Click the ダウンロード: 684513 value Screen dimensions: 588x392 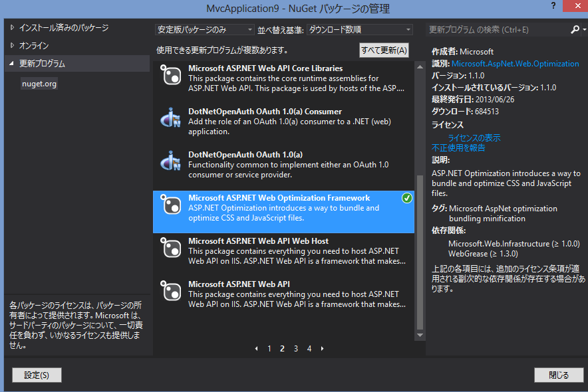tap(466, 111)
